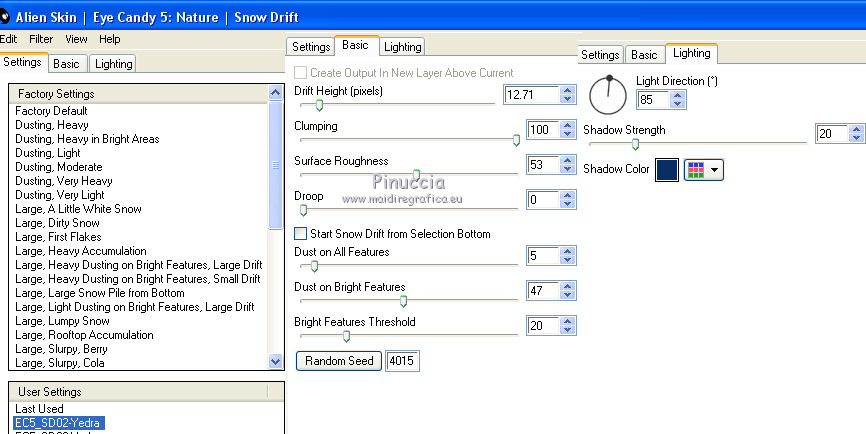
Task: Decrease Dust on Bright Features stepper
Action: [x=567, y=295]
